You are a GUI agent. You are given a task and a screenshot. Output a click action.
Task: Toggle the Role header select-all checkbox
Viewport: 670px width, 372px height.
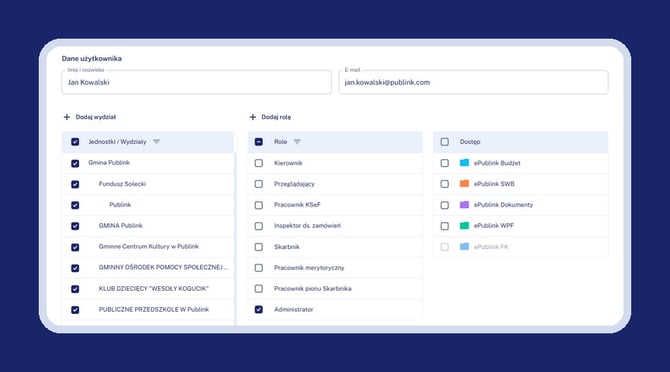point(259,142)
